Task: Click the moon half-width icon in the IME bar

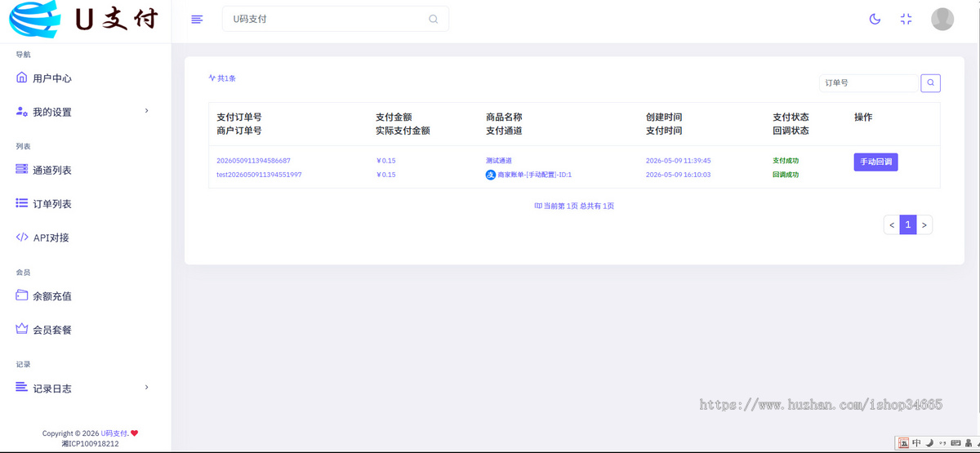Action: (929, 443)
